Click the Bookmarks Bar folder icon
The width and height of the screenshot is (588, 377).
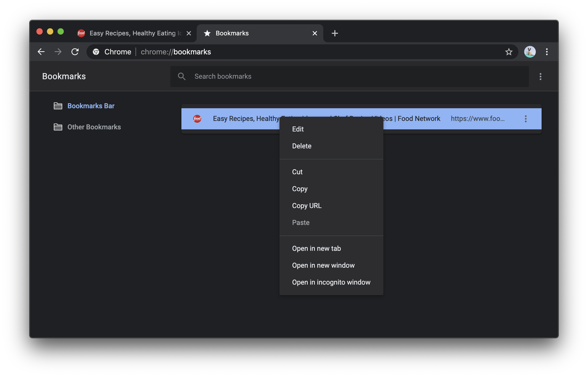(x=58, y=106)
